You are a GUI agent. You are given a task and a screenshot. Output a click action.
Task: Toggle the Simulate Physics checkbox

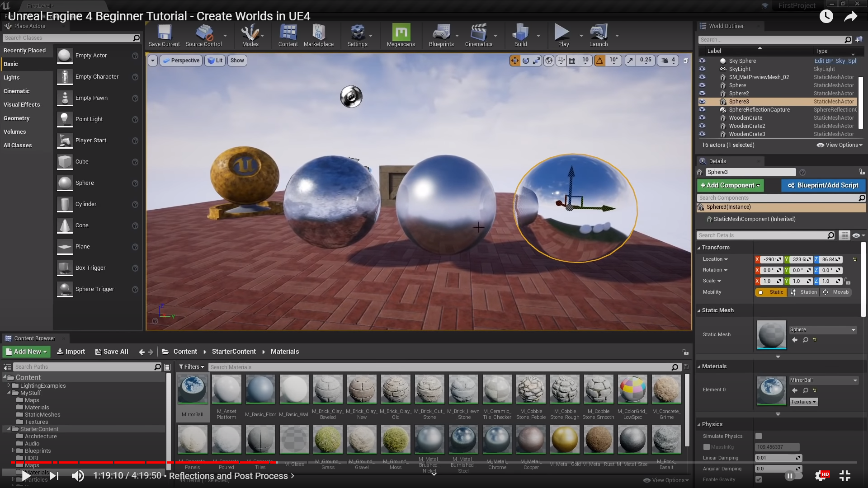tap(759, 436)
